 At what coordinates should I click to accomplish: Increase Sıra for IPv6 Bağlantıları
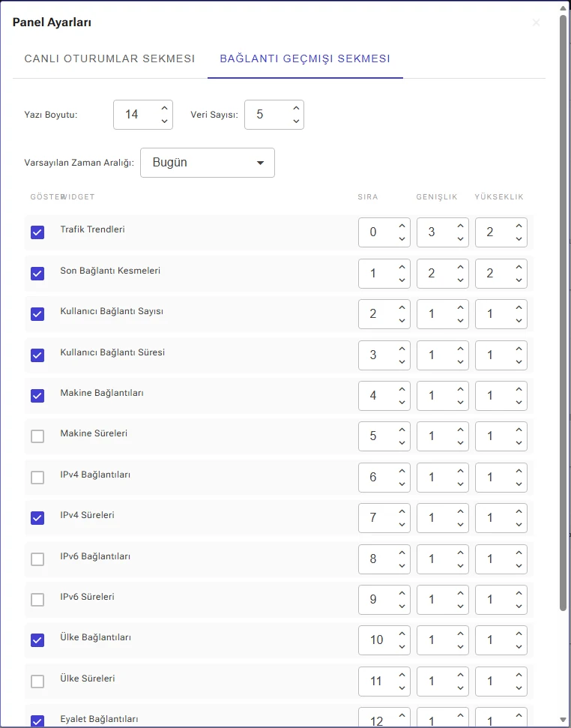coord(402,553)
